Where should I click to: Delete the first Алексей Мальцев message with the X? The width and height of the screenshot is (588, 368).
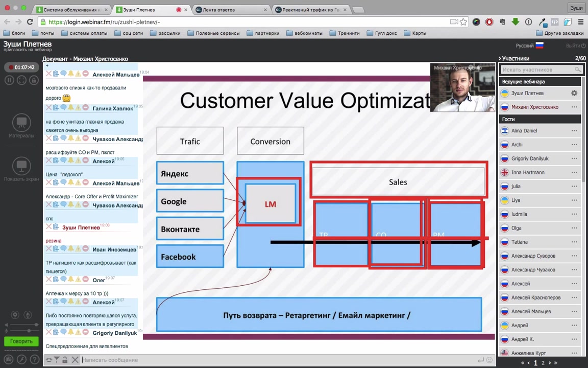point(49,74)
